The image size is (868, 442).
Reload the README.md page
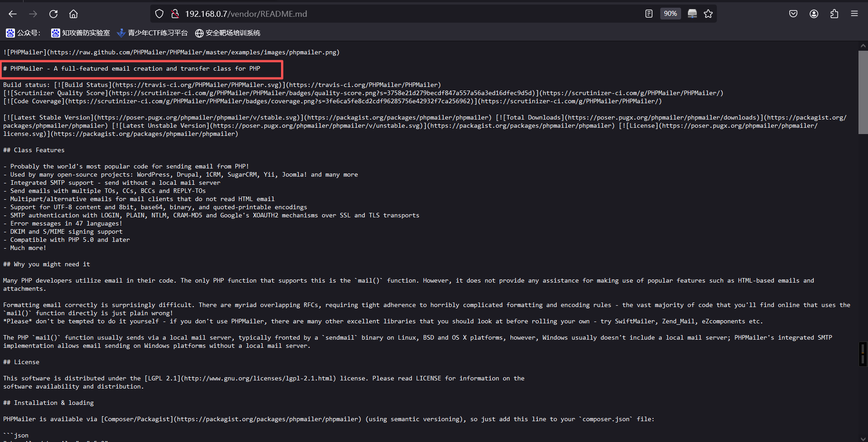53,14
